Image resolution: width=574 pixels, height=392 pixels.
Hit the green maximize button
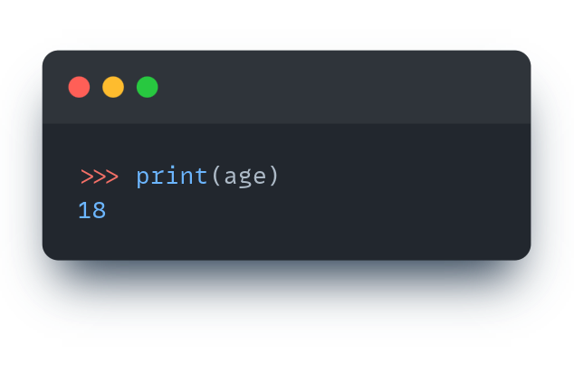[x=148, y=87]
